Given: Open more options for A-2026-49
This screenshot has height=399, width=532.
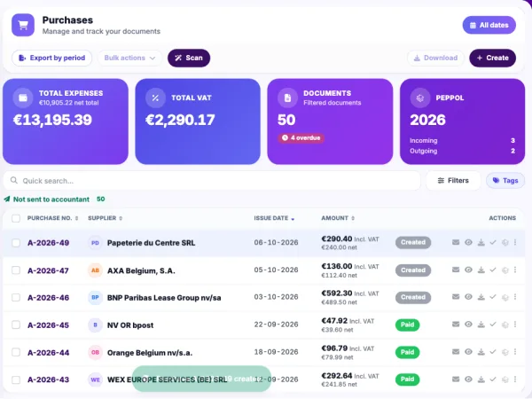Looking at the screenshot, I should tap(515, 242).
